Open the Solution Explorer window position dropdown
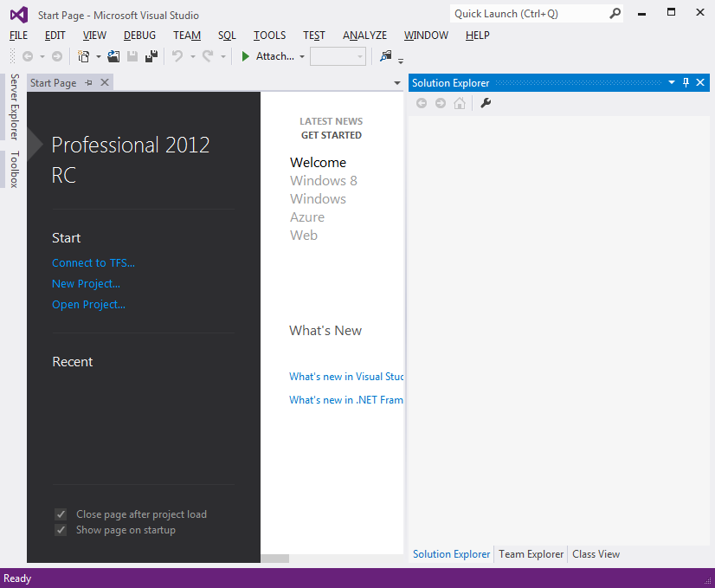715x588 pixels. click(x=671, y=83)
